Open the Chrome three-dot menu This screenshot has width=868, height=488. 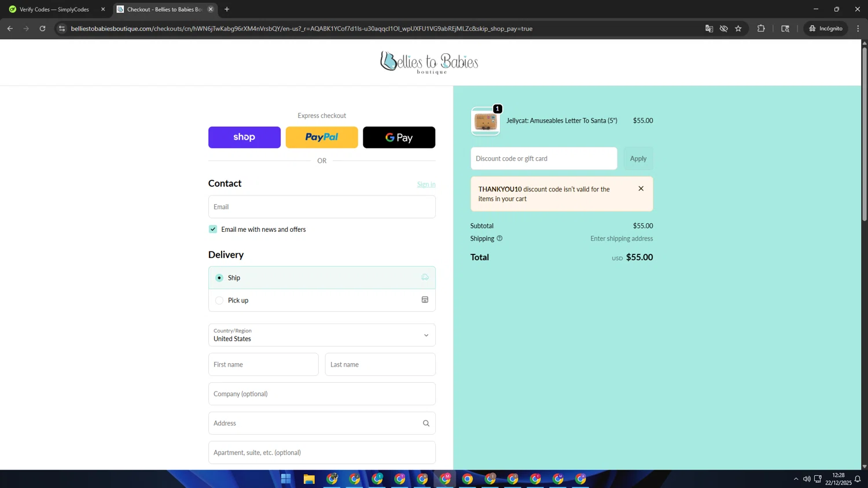point(858,28)
